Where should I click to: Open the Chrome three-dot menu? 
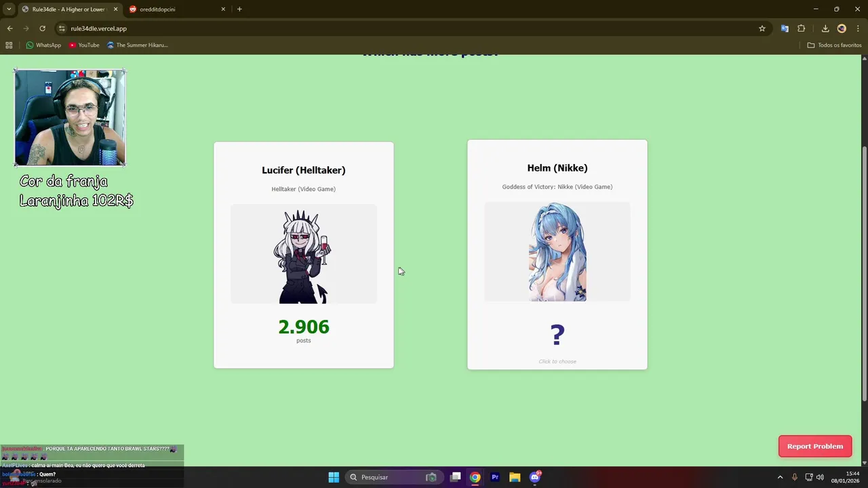(858, 28)
